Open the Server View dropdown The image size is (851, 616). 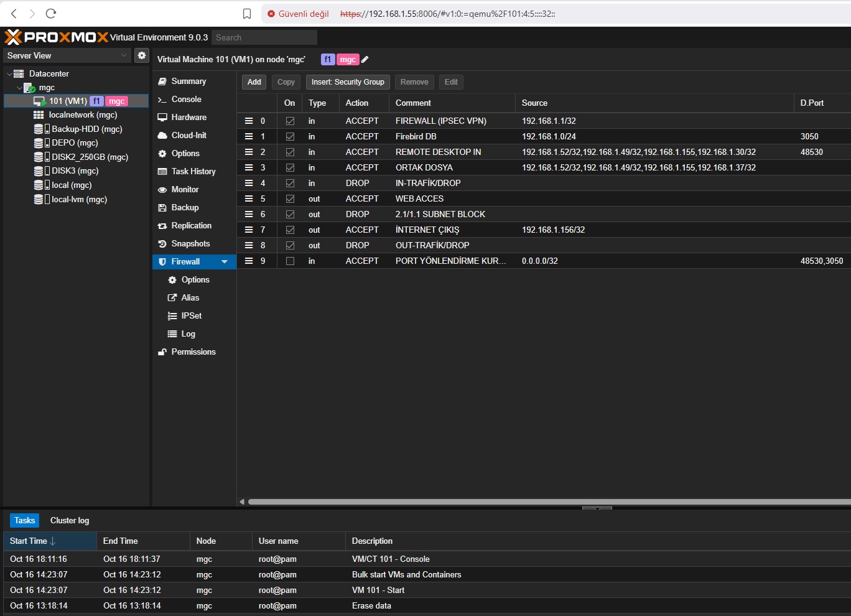[x=123, y=55]
